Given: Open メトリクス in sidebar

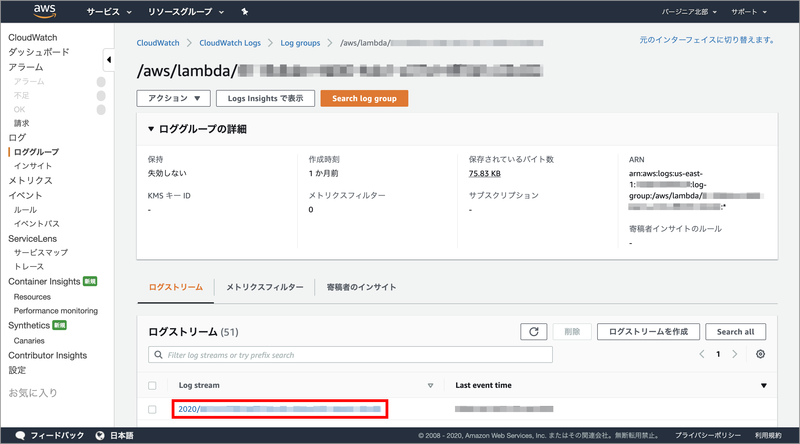Looking at the screenshot, I should coord(30,181).
